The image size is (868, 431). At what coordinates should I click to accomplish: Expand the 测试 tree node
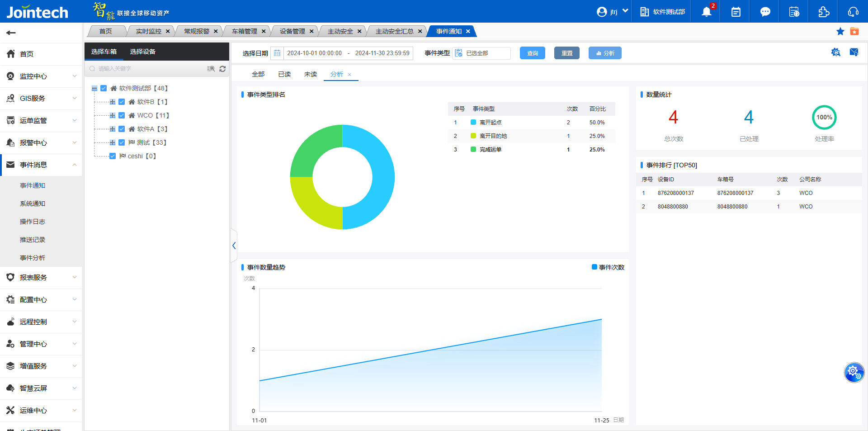pos(112,142)
